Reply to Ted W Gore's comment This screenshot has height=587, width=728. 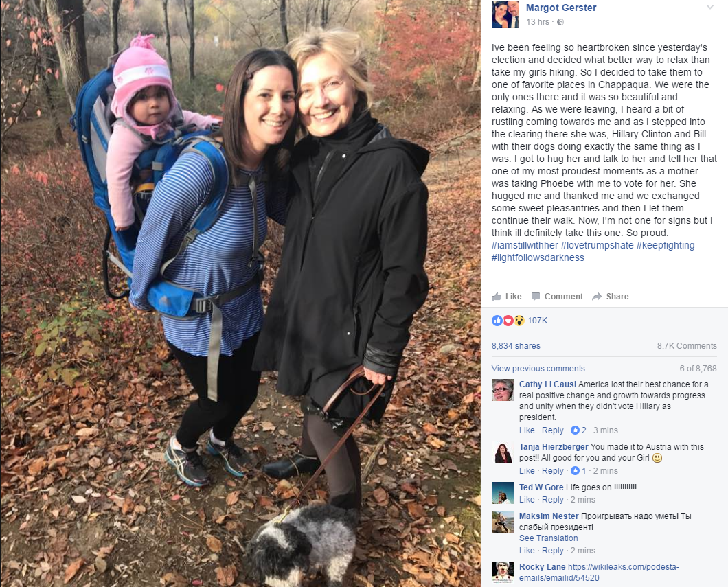(x=552, y=500)
